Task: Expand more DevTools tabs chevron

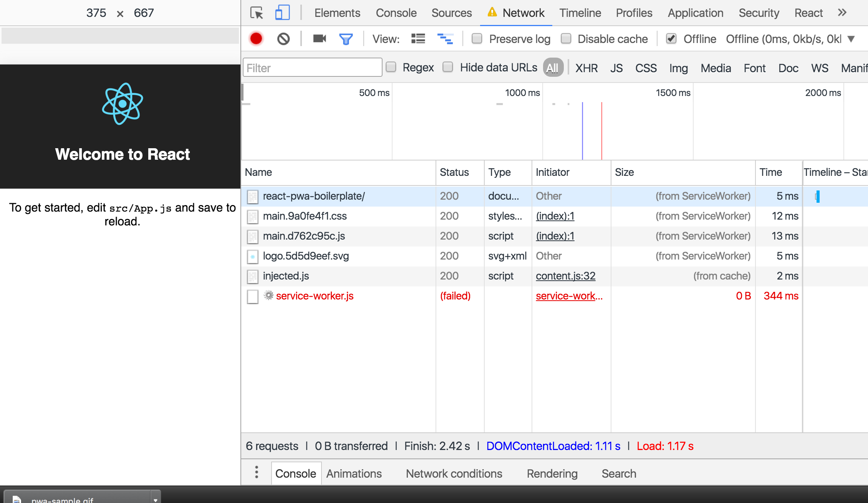Action: click(x=842, y=13)
